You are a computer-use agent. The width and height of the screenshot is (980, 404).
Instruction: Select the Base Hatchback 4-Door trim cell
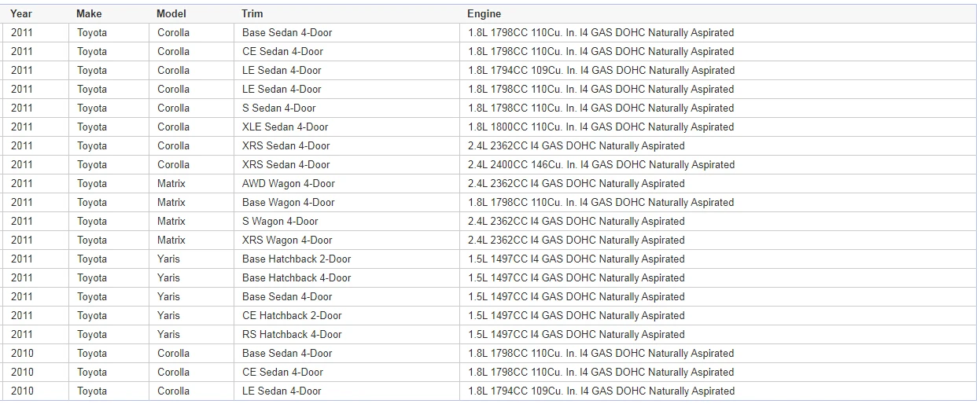point(297,277)
